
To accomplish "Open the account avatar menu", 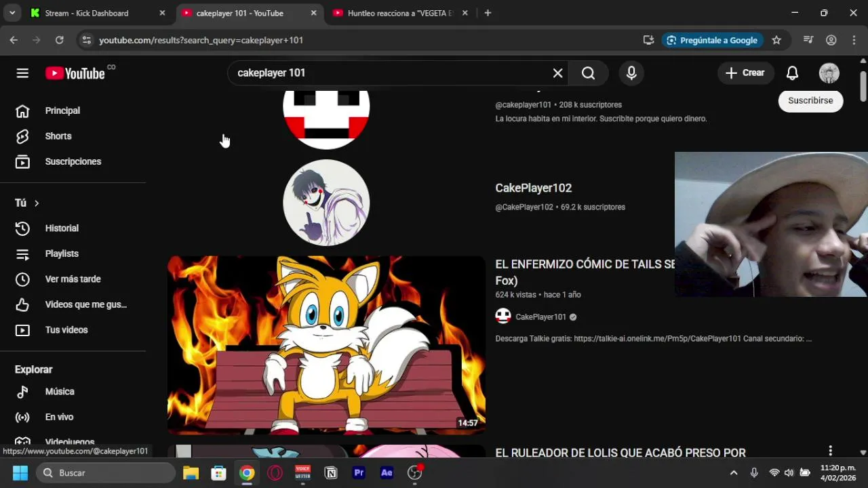I will (829, 73).
